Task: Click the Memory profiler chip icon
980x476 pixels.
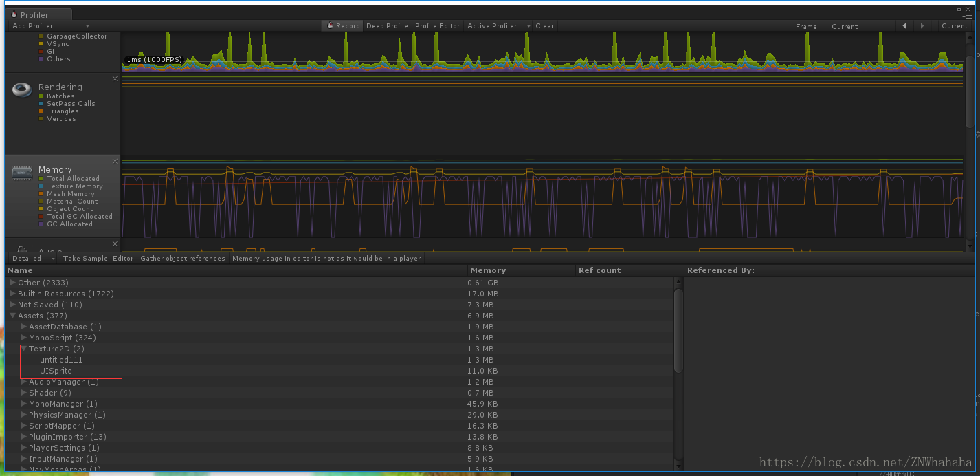Action: (x=22, y=173)
